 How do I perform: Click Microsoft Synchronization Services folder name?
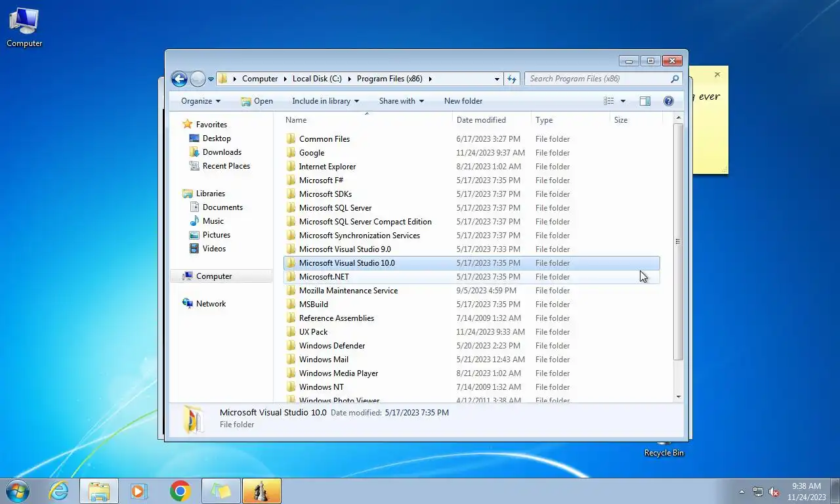coord(360,236)
